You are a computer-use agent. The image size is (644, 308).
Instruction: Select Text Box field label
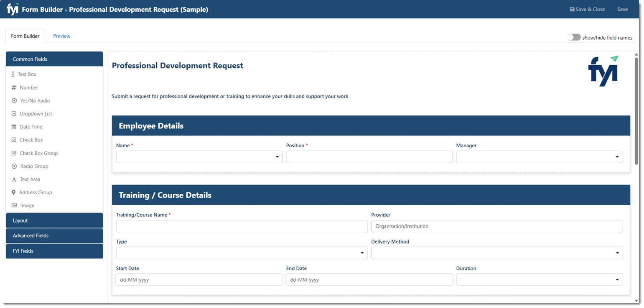pos(27,74)
